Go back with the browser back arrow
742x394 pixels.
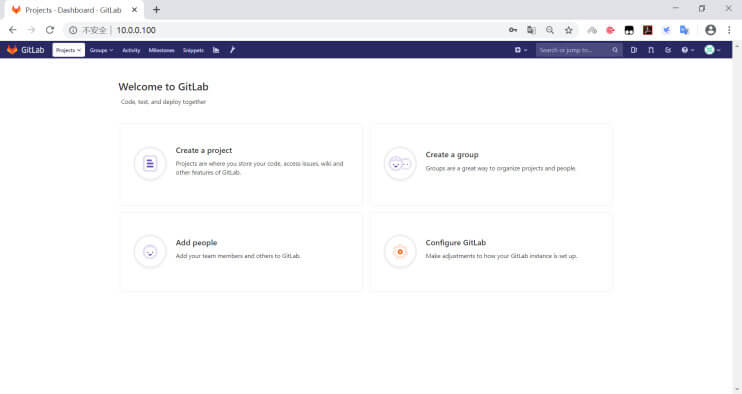[12, 30]
